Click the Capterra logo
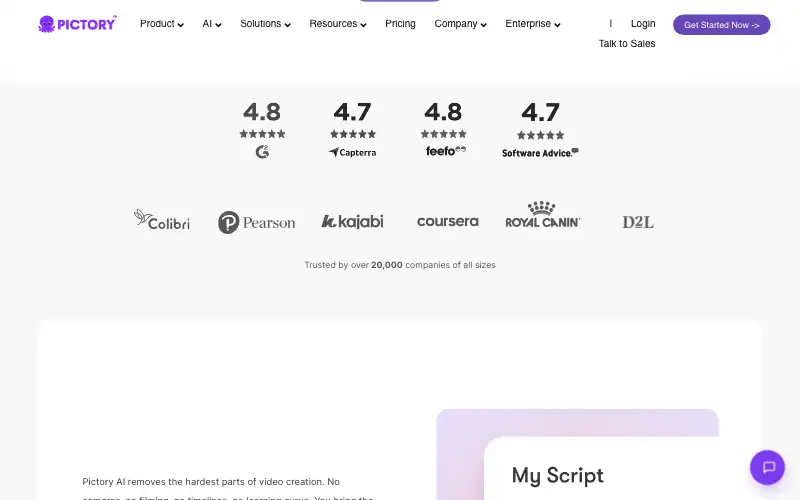800x500 pixels. pos(353,152)
